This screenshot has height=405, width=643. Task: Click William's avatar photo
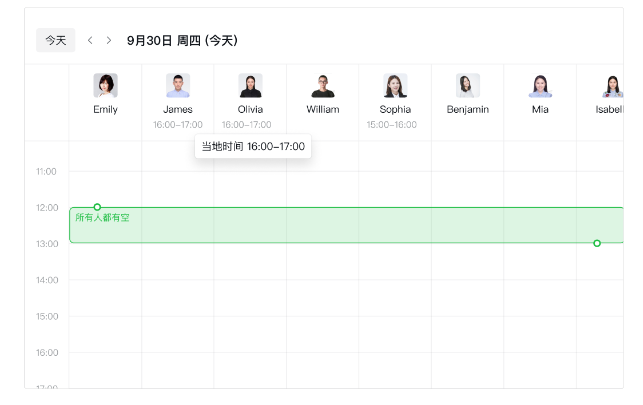click(x=323, y=86)
